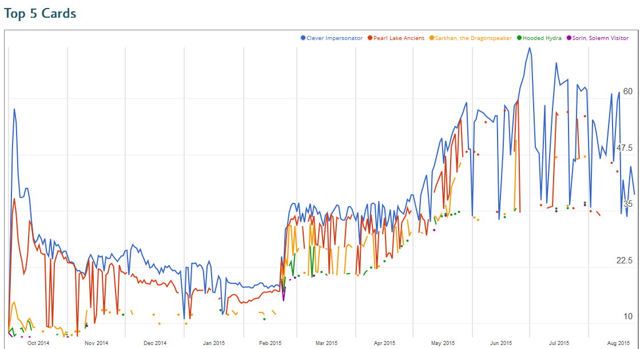This screenshot has width=644, height=349.
Task: Select the May 2015 axis label
Action: 443,343
